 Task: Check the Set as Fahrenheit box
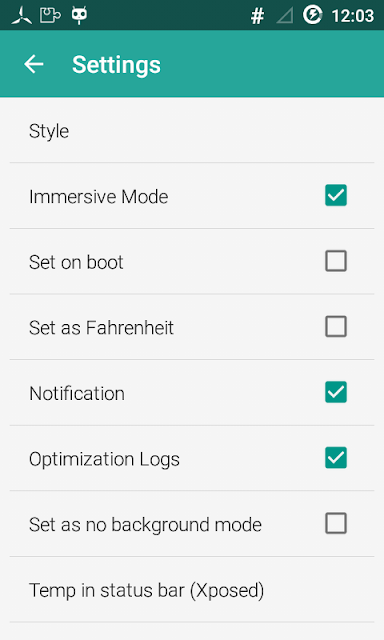(x=336, y=327)
